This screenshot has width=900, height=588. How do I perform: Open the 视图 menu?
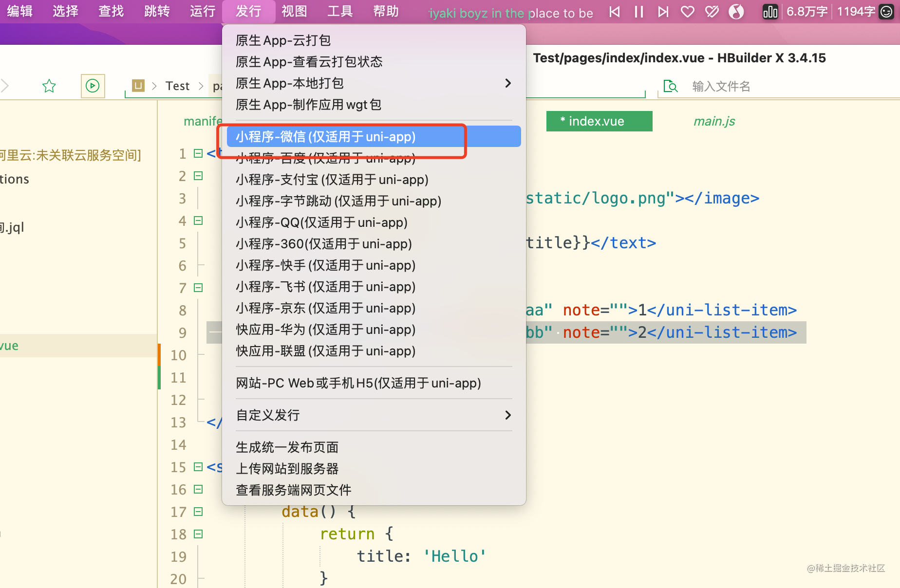pos(295,11)
